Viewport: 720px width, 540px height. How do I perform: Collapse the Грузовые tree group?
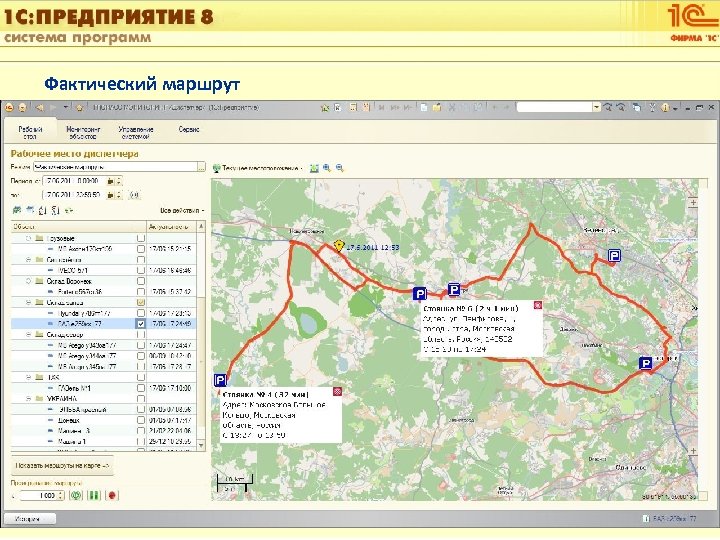point(28,238)
